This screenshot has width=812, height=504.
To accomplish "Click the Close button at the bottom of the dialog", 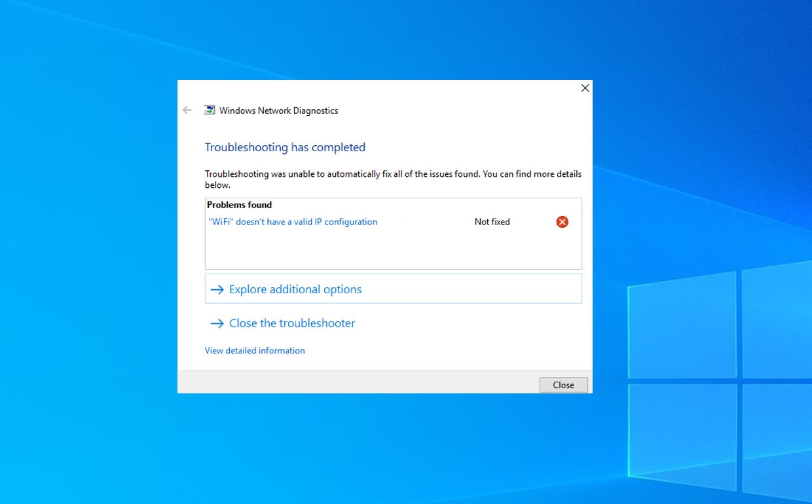I will pyautogui.click(x=564, y=385).
